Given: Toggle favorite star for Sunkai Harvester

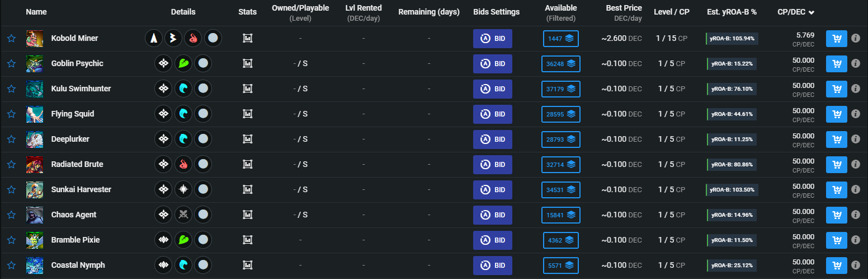Looking at the screenshot, I should pos(11,190).
